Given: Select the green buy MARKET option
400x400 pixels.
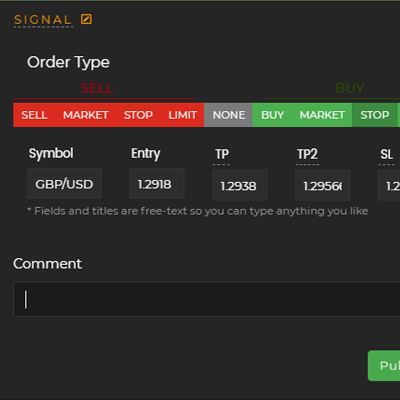Looking at the screenshot, I should pyautogui.click(x=322, y=115).
